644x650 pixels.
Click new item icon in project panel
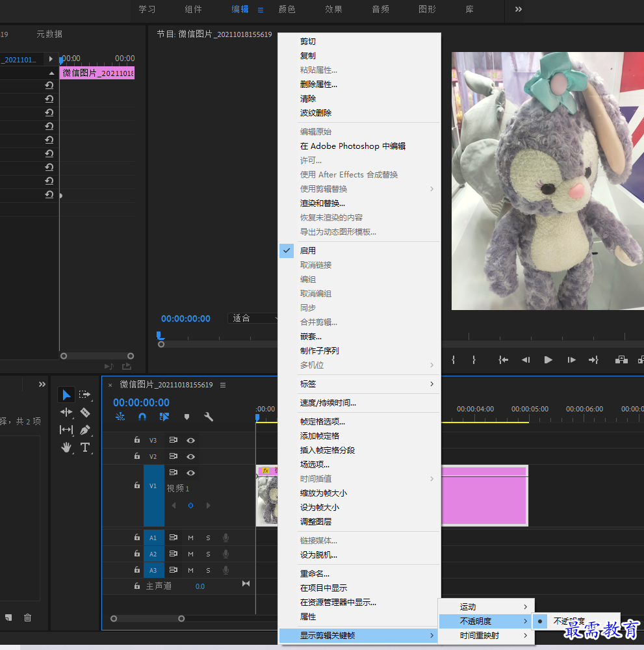tap(8, 617)
